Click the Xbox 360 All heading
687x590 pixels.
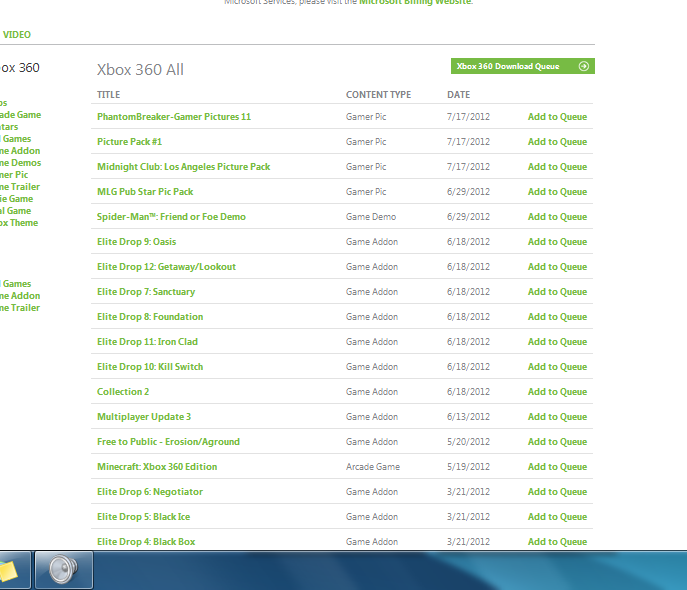click(140, 70)
